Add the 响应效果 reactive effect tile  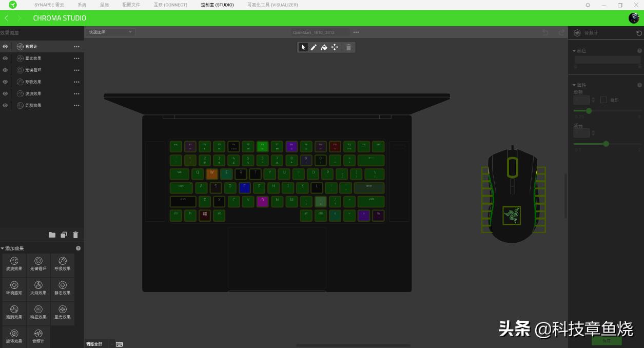tap(38, 313)
